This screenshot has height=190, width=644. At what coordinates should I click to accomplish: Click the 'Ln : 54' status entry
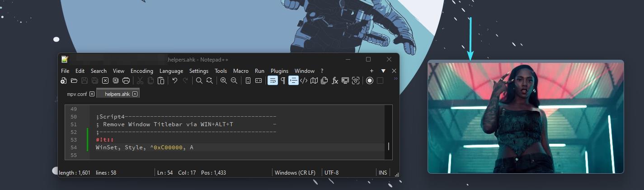(165, 172)
